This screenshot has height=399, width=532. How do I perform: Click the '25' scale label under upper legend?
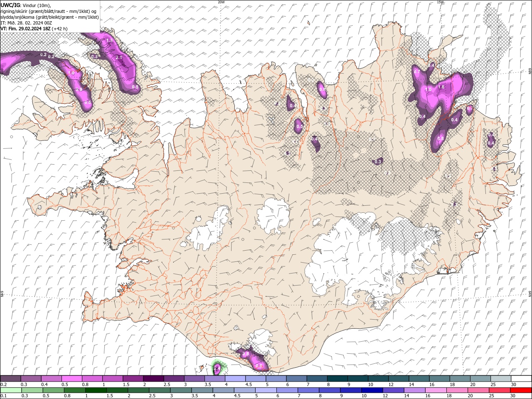pyautogui.click(x=493, y=384)
